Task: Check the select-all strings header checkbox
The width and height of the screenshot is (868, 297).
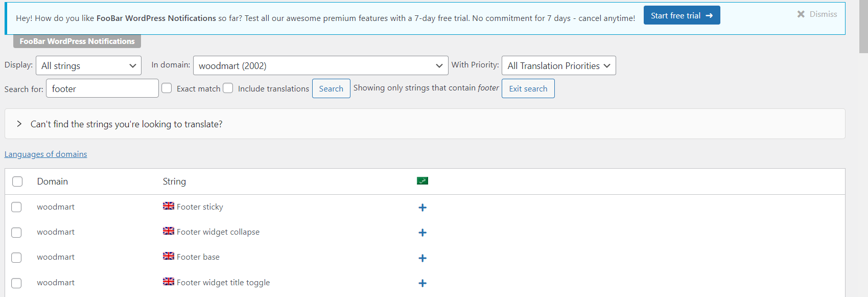Action: pyautogui.click(x=17, y=181)
